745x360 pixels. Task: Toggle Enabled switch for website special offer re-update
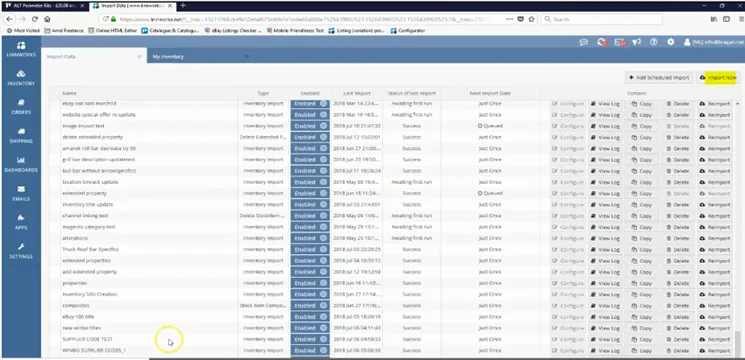310,114
